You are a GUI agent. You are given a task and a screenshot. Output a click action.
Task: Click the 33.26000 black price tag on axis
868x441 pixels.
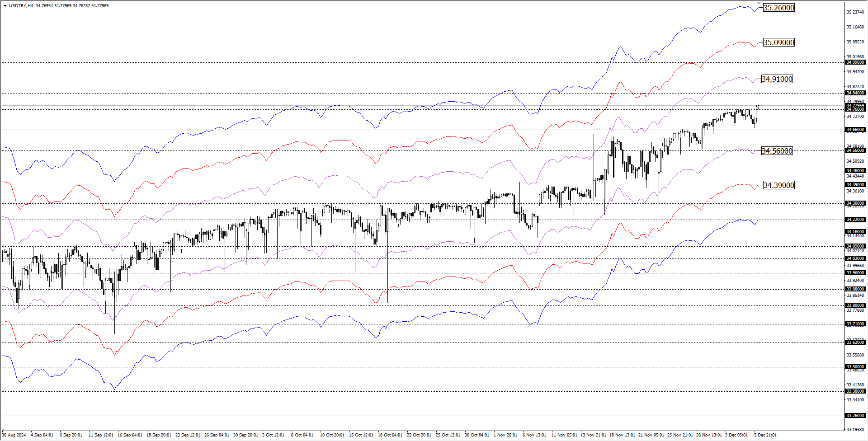point(855,416)
